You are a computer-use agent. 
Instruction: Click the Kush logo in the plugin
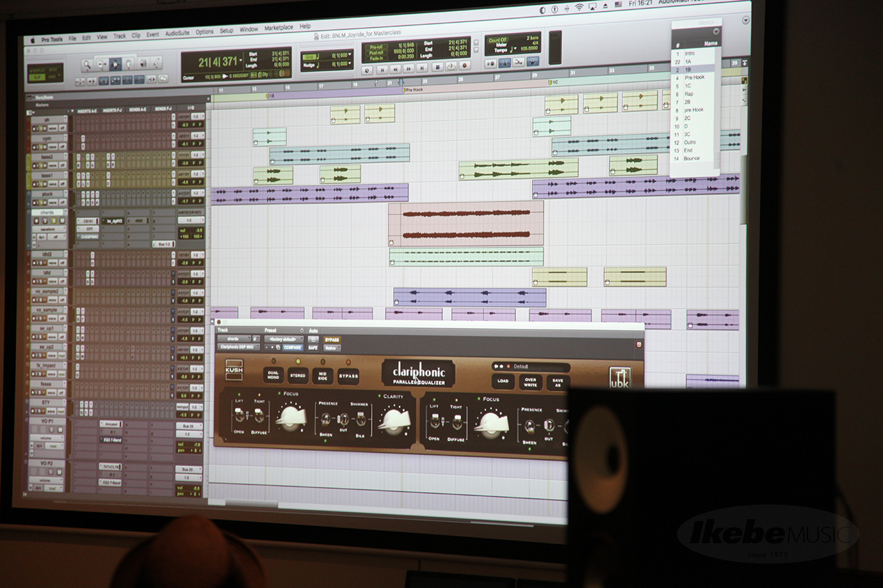click(235, 371)
